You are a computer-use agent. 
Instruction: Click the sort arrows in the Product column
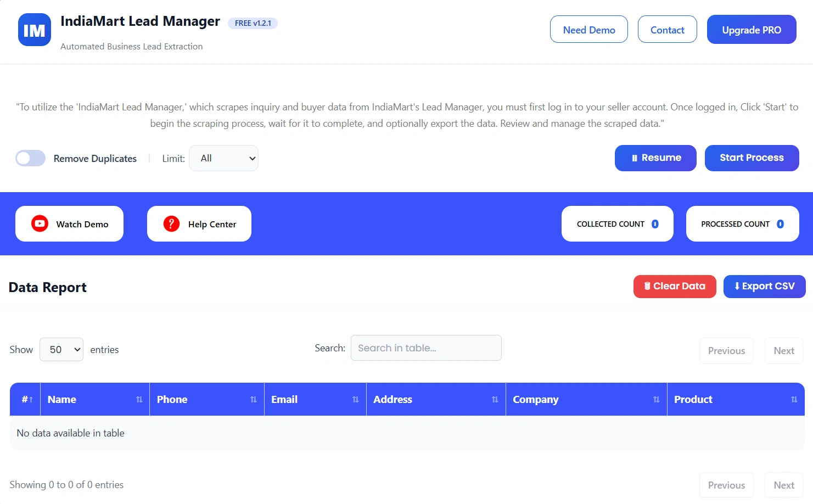tap(794, 400)
